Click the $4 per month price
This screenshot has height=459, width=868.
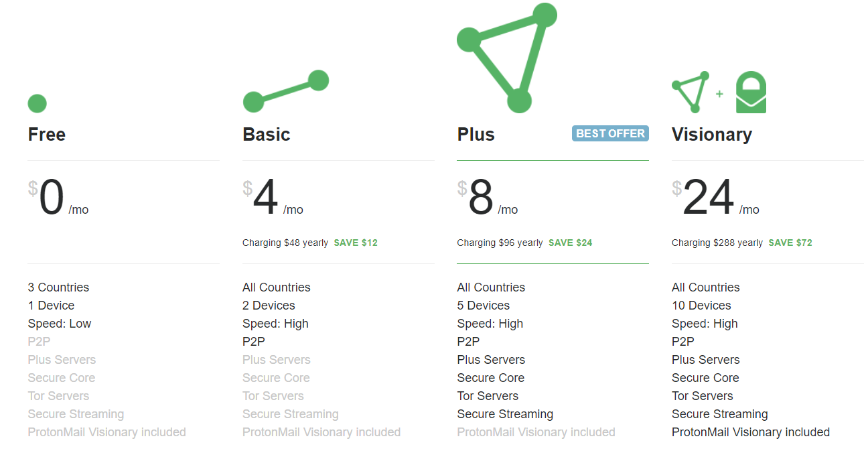273,198
